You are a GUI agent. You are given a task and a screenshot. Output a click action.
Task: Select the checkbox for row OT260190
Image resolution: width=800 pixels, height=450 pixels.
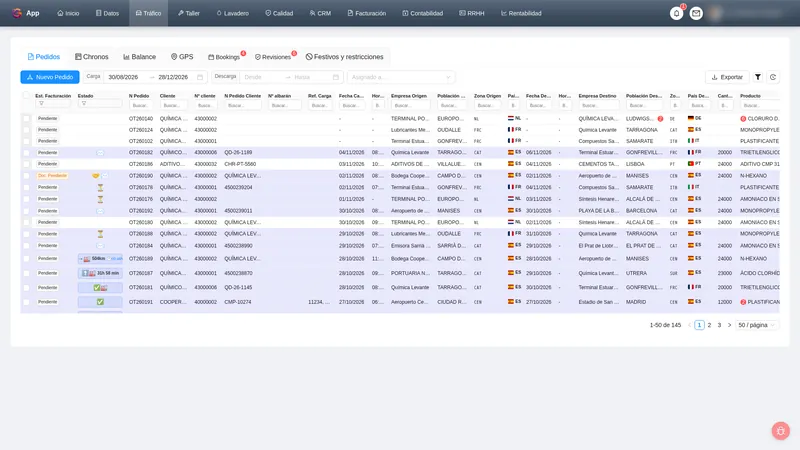(x=26, y=176)
